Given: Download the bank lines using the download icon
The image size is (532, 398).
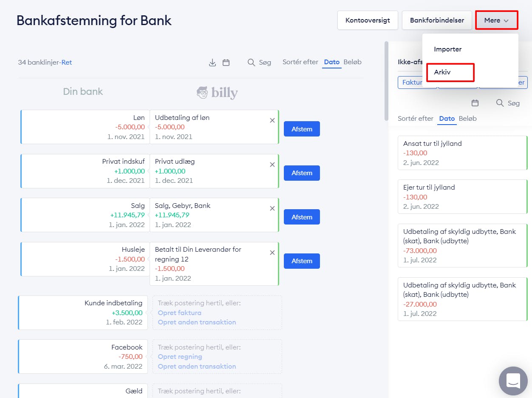Looking at the screenshot, I should point(212,63).
